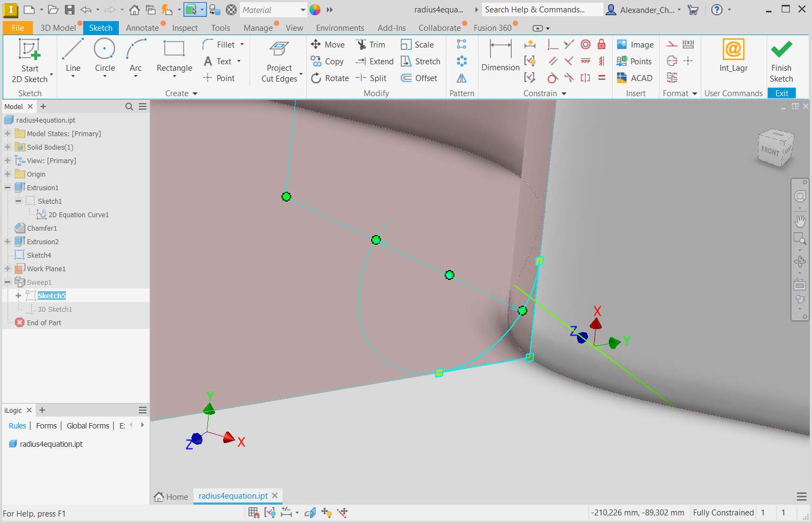Apply a Perpendicular constraint
Image resolution: width=812 pixels, height=523 pixels.
[552, 44]
